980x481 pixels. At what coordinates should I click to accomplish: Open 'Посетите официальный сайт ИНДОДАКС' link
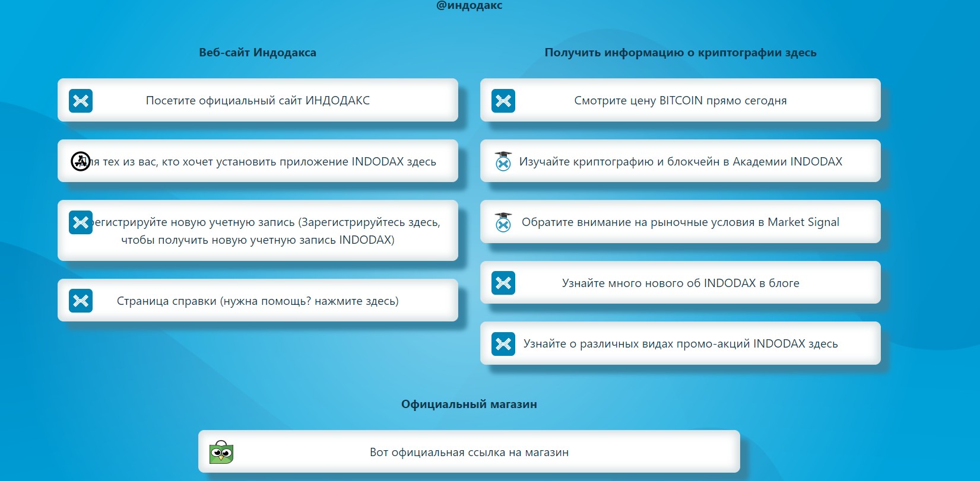click(x=258, y=100)
